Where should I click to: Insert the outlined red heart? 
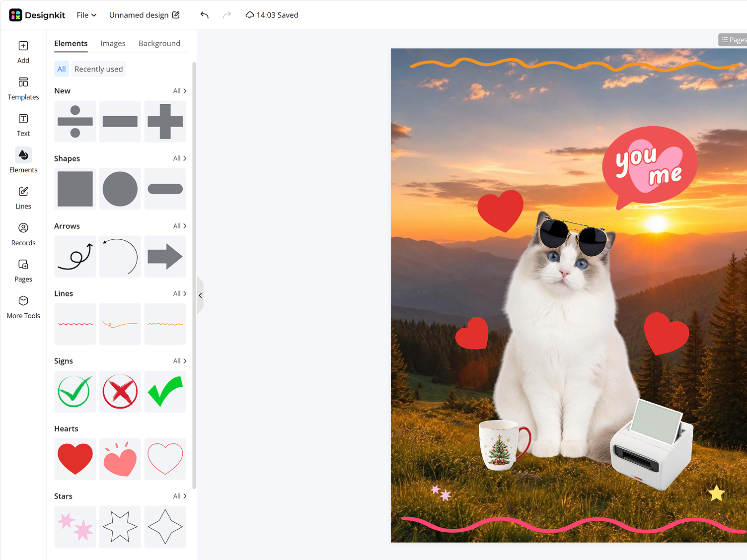(x=165, y=459)
